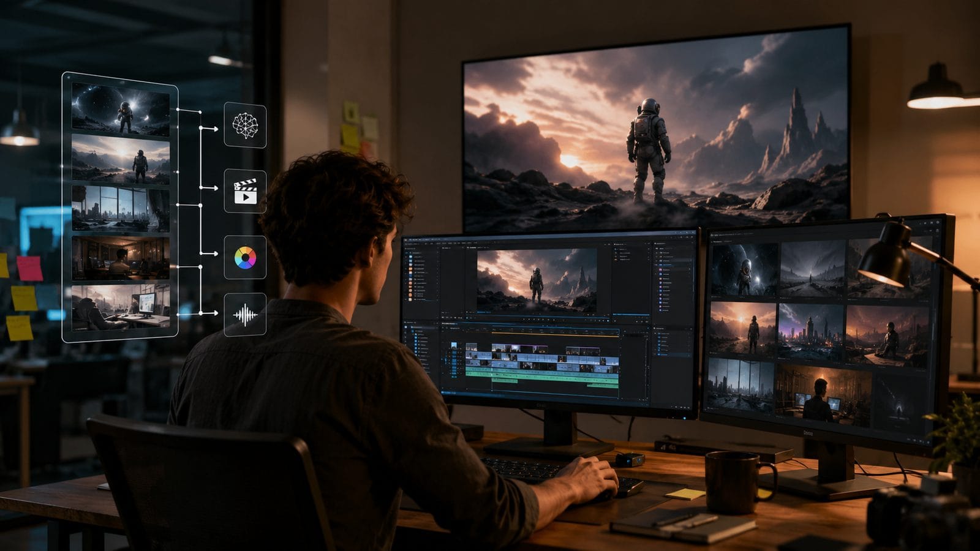Open astronaut sunset thumbnail on right monitor
Image resolution: width=980 pixels, height=551 pixels.
coord(744,328)
